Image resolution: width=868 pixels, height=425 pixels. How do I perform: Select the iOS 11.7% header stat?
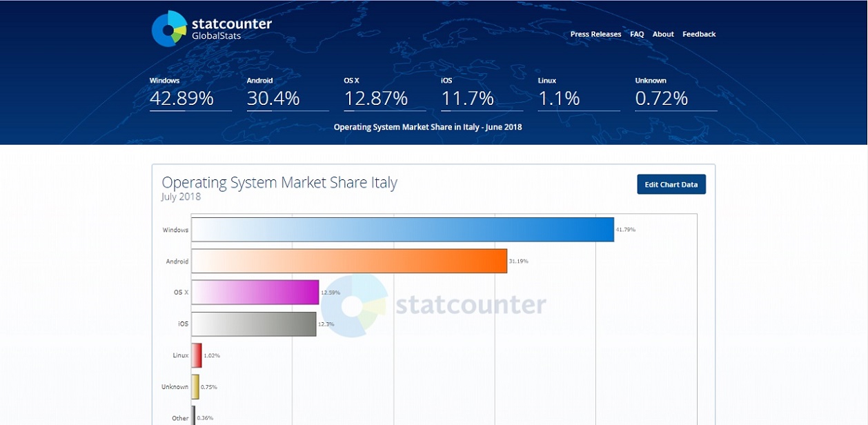(x=482, y=93)
